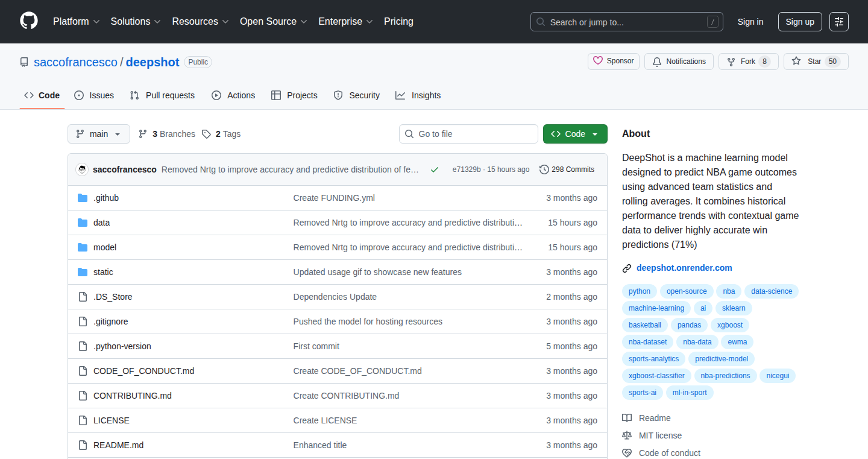View the 2 Tags list
The width and height of the screenshot is (868, 459).
pyautogui.click(x=221, y=134)
